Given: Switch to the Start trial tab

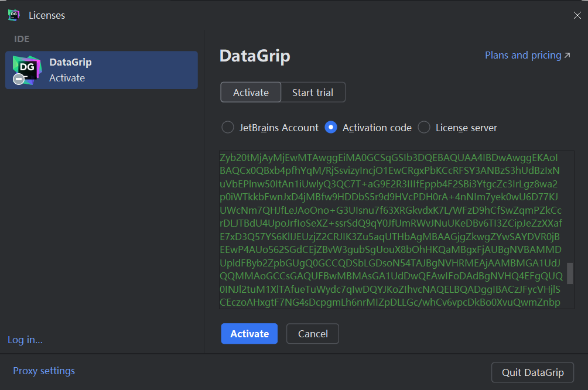Looking at the screenshot, I should [x=313, y=93].
